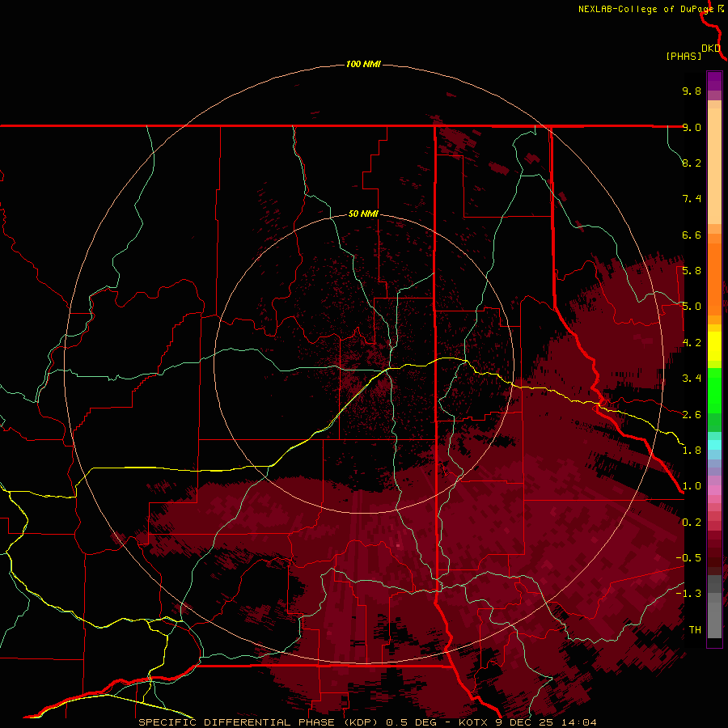Click the 100 NMI range ring label
This screenshot has height=728, width=728.
click(363, 64)
